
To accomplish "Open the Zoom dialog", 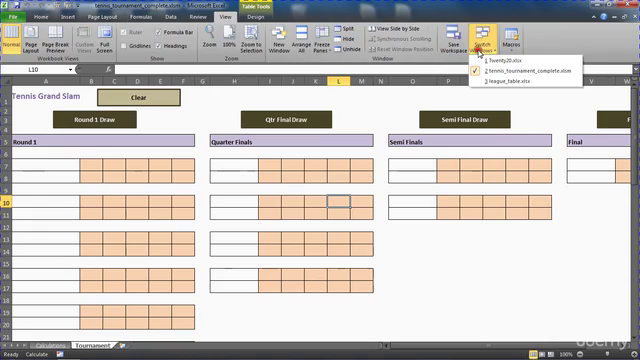I will pos(209,37).
